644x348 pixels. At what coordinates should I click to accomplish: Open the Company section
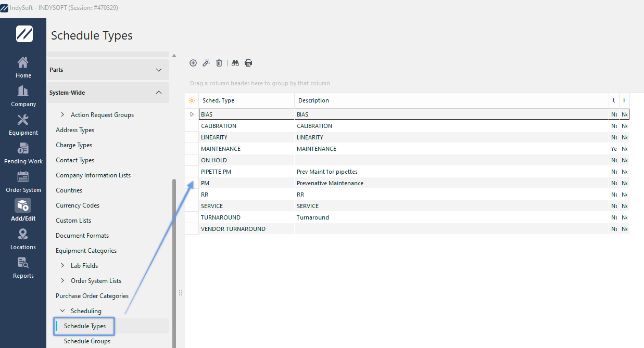coord(23,96)
